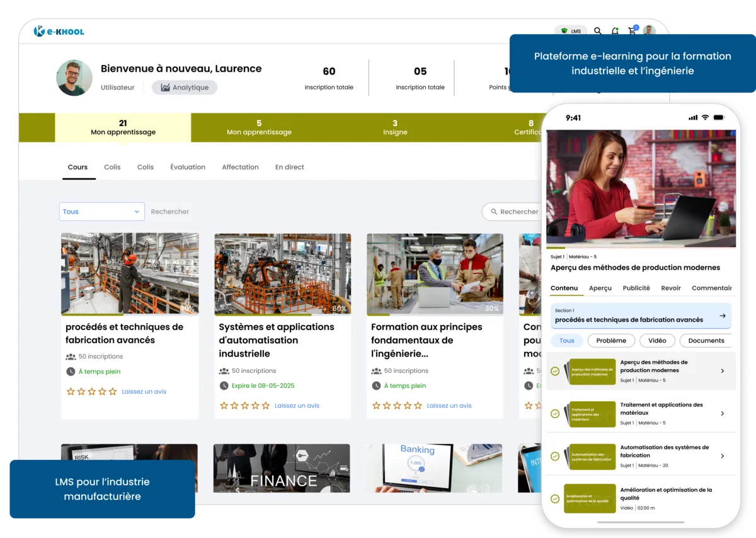Open the Analytique panel
This screenshot has width=756, height=538.
185,87
